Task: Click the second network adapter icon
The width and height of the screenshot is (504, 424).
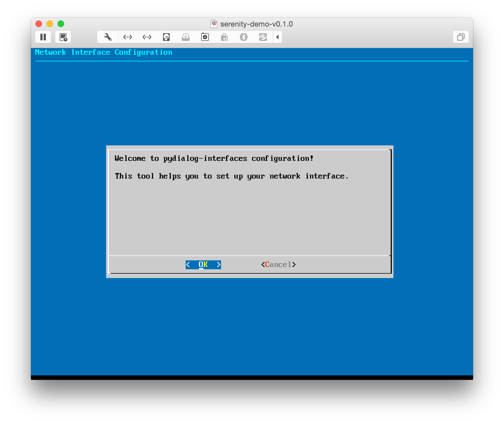Action: point(147,37)
